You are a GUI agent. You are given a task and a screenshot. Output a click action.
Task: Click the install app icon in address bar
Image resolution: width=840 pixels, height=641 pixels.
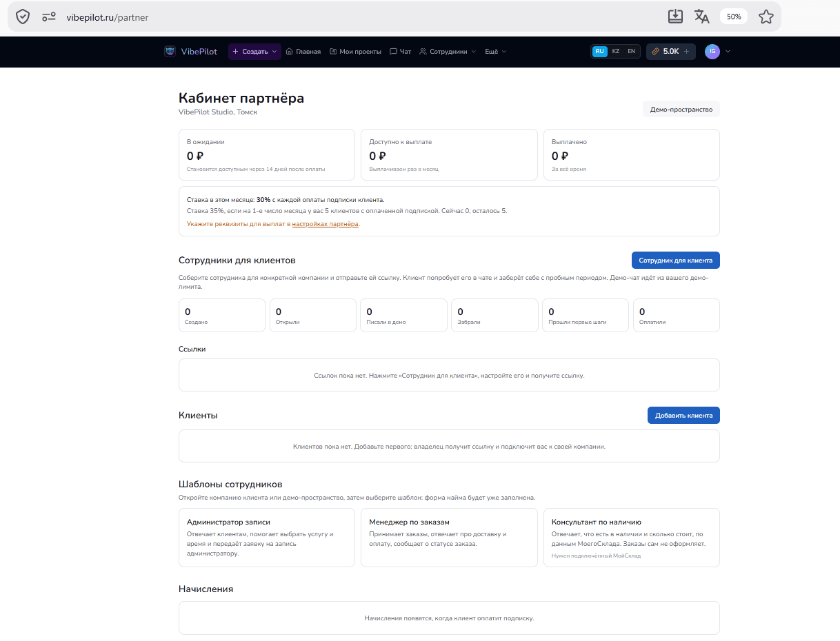(x=675, y=17)
